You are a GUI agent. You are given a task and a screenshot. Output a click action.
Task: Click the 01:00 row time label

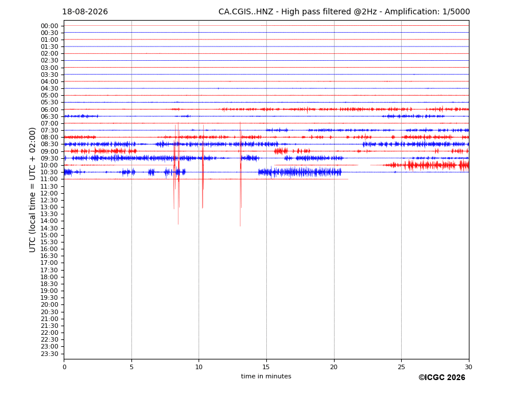coord(49,40)
